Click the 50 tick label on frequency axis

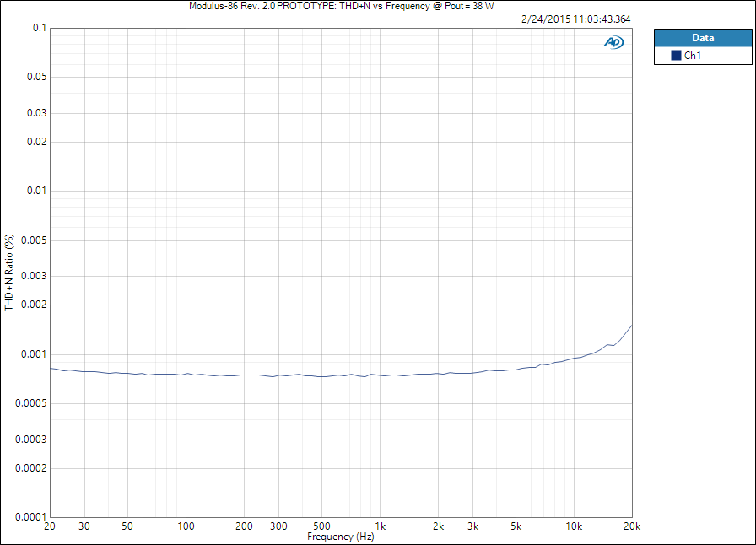tap(127, 526)
